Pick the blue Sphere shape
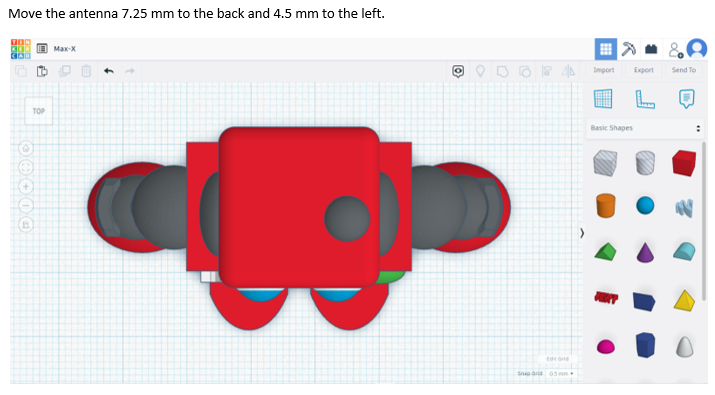 pos(645,206)
